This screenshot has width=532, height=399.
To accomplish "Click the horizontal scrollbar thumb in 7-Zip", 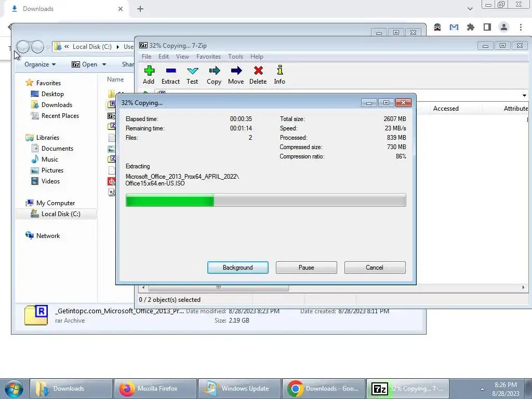I will pos(219,288).
